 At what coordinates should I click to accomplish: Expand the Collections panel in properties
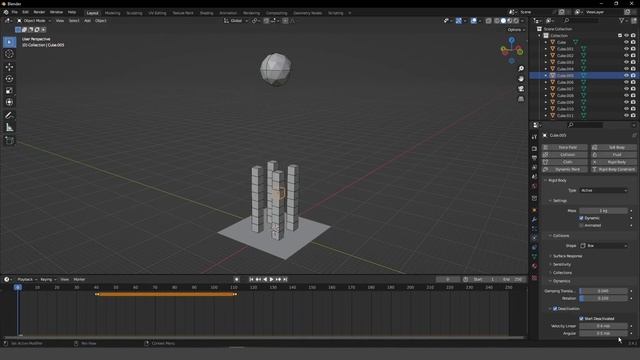[562, 273]
